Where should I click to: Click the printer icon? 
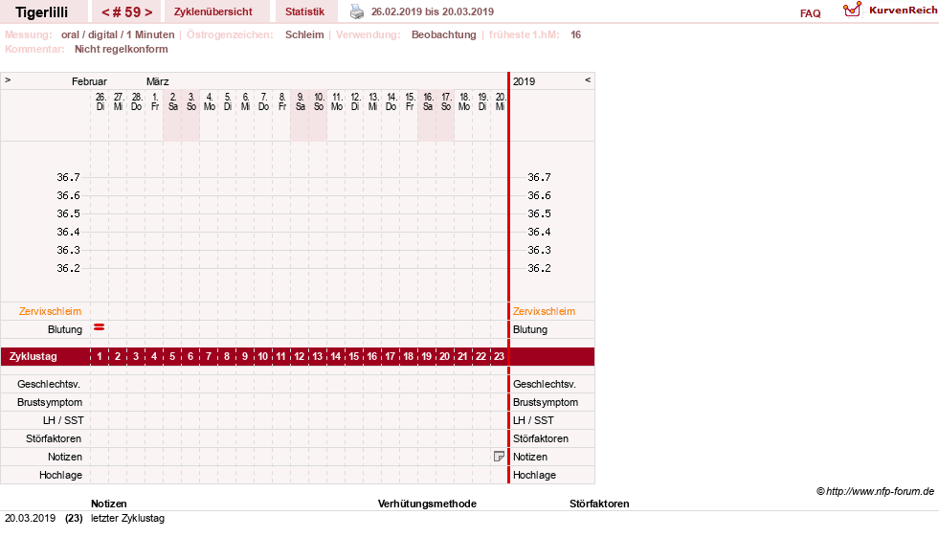357,11
